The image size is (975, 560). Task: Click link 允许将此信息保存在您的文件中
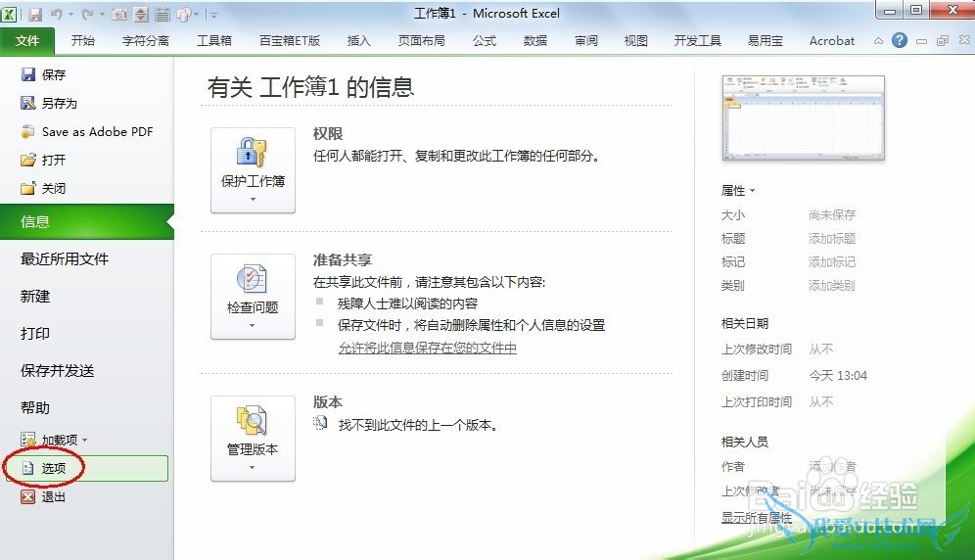pyautogui.click(x=427, y=348)
